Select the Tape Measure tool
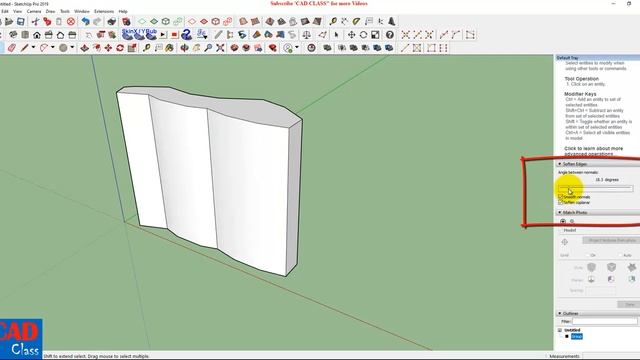Screen dimensions: 640x360 tap(146, 48)
